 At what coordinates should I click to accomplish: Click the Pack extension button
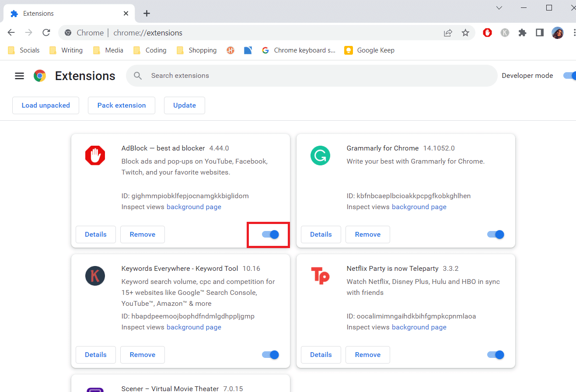click(122, 105)
